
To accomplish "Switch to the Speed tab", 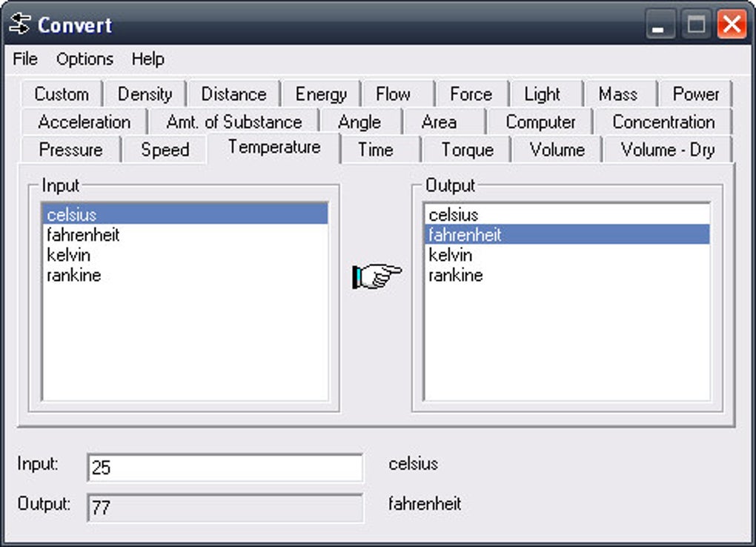I will coord(164,150).
